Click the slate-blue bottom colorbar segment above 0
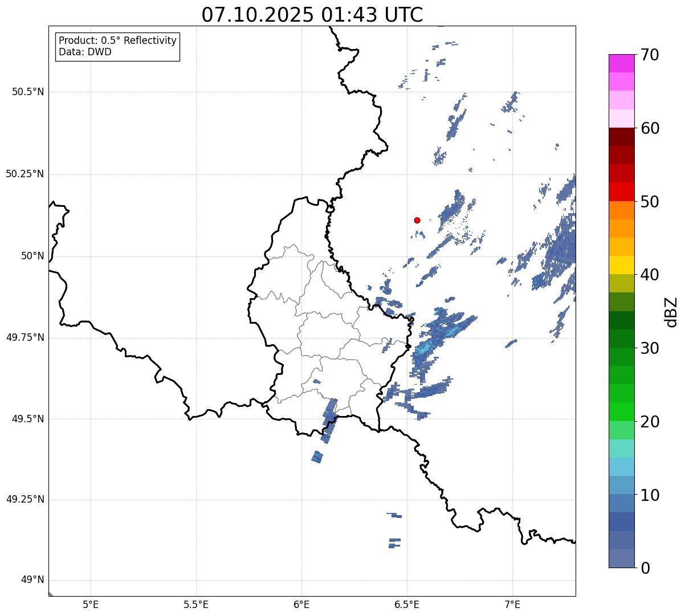This screenshot has height=616, width=685. point(622,558)
